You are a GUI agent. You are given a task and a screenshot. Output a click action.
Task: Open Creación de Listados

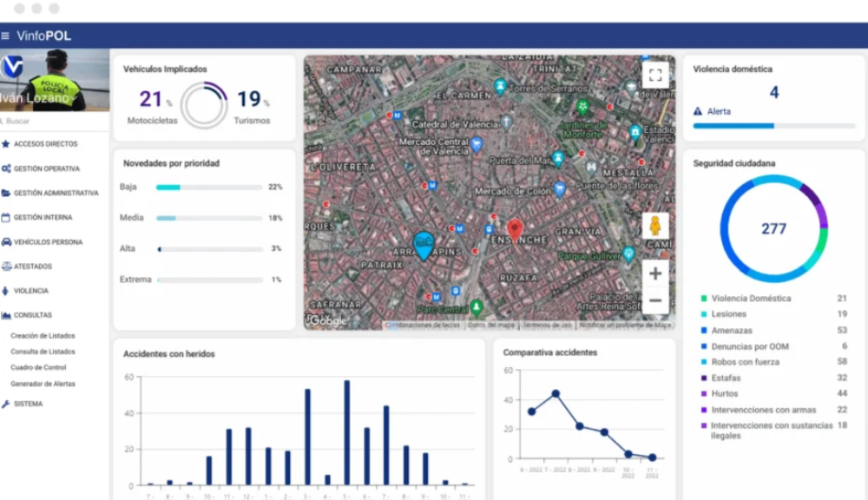[43, 336]
